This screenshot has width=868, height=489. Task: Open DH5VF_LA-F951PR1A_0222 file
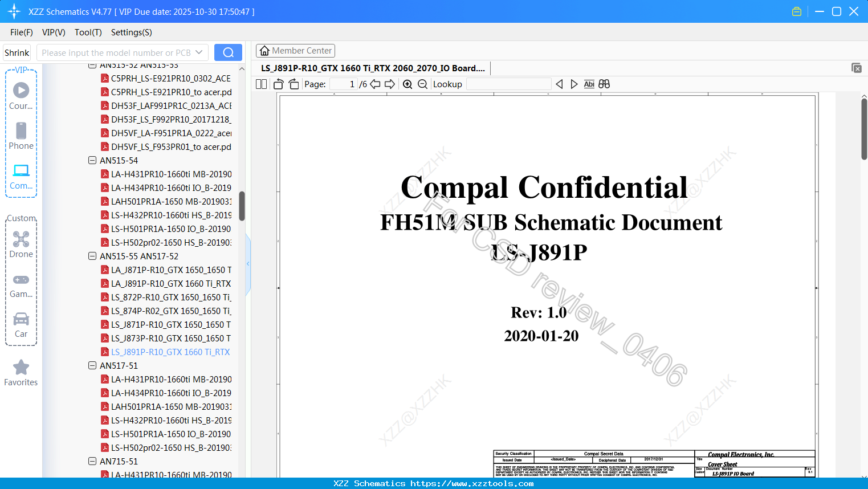click(171, 133)
